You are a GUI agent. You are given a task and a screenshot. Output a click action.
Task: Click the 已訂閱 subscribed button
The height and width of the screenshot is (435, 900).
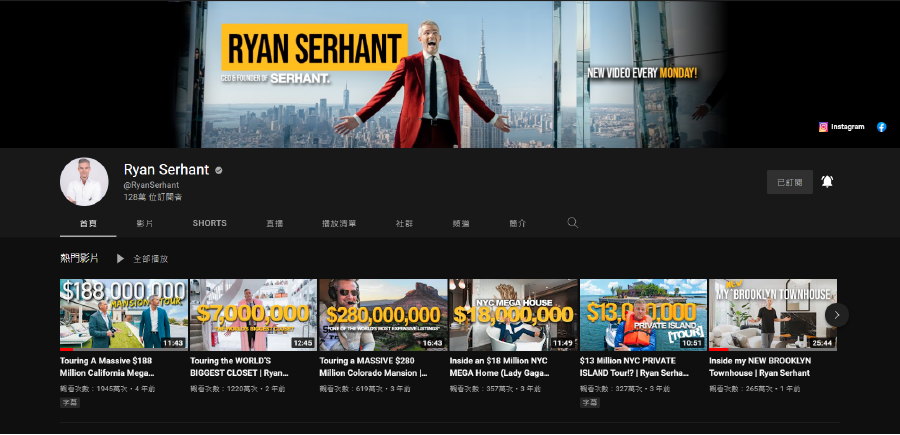[790, 182]
